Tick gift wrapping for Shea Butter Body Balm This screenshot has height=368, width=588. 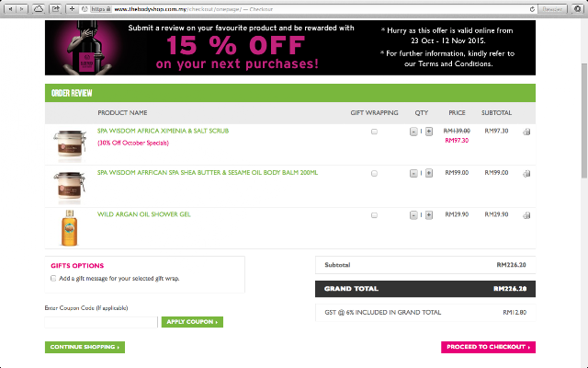click(374, 174)
